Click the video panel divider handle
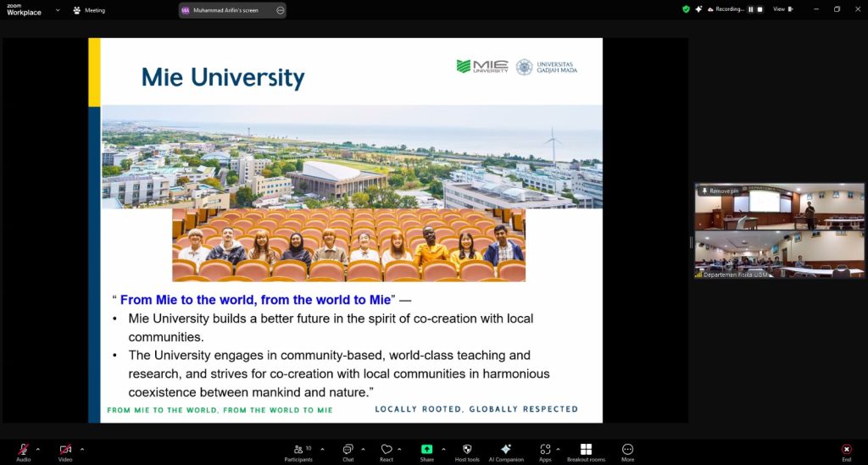This screenshot has height=465, width=868. click(691, 242)
